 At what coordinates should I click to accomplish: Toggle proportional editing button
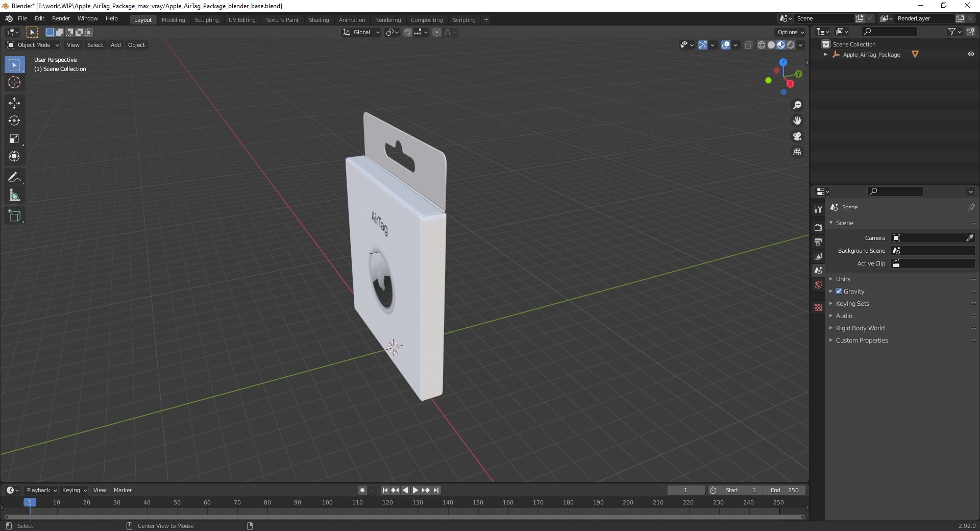[x=437, y=32]
